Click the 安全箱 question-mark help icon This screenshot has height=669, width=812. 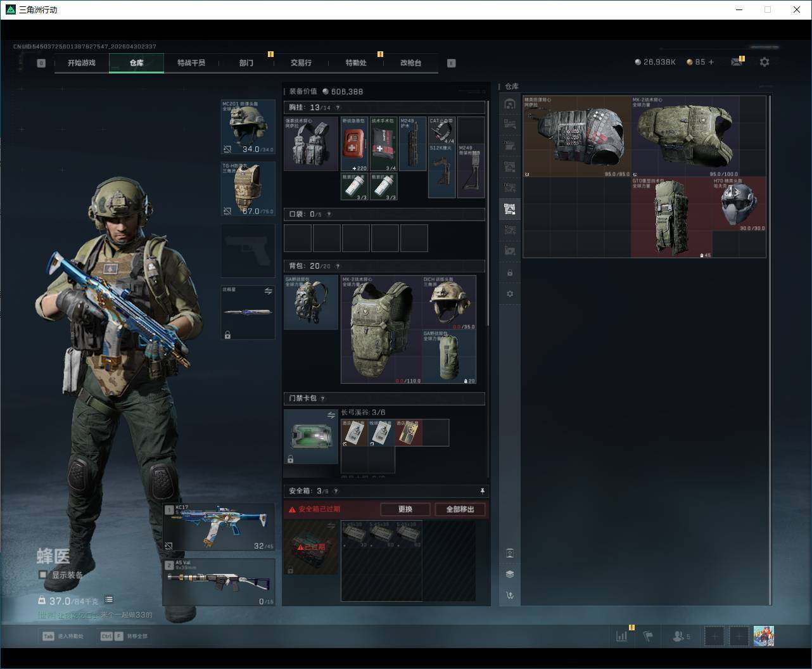point(336,491)
